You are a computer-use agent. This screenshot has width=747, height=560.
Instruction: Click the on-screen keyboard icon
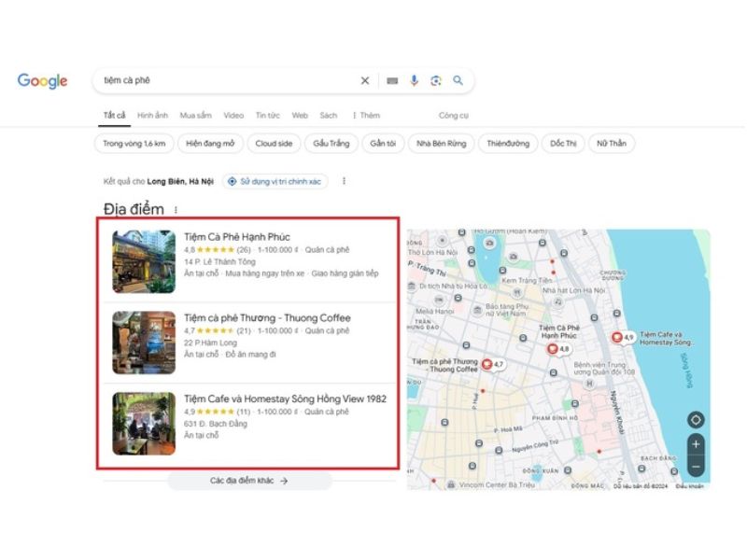[391, 80]
